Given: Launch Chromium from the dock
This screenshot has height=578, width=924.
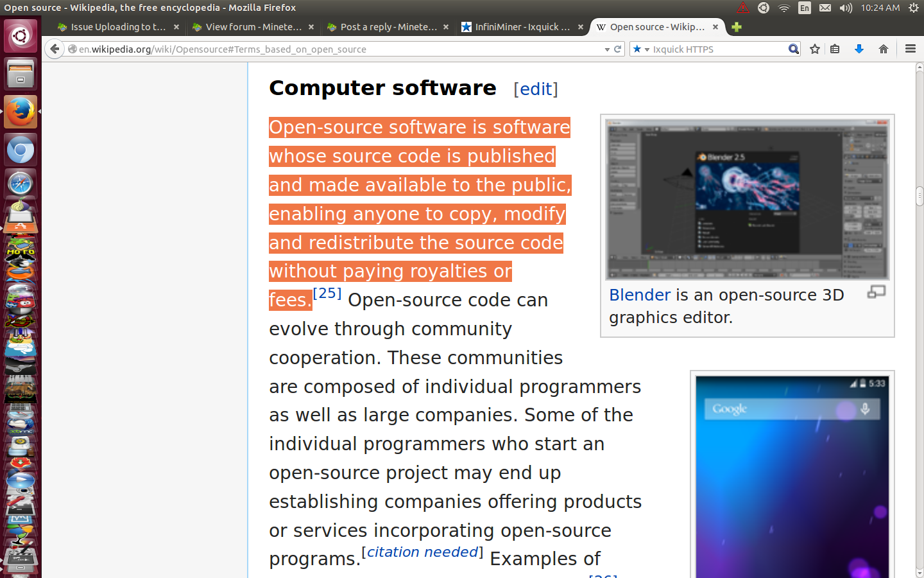Looking at the screenshot, I should click(x=21, y=149).
